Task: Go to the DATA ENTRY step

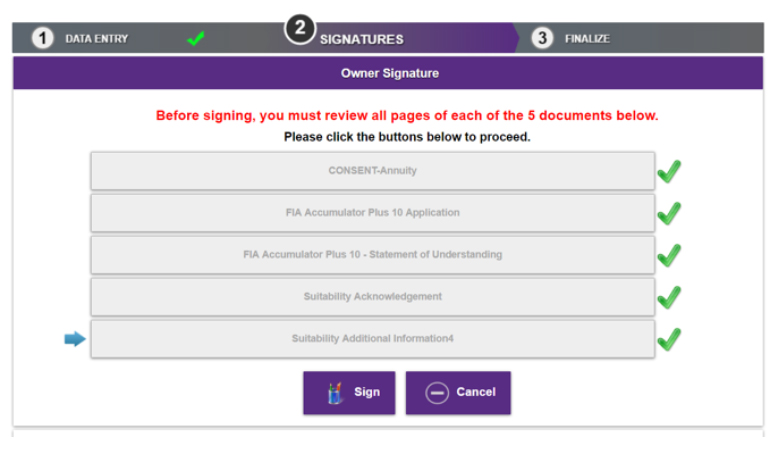Action: [x=97, y=39]
